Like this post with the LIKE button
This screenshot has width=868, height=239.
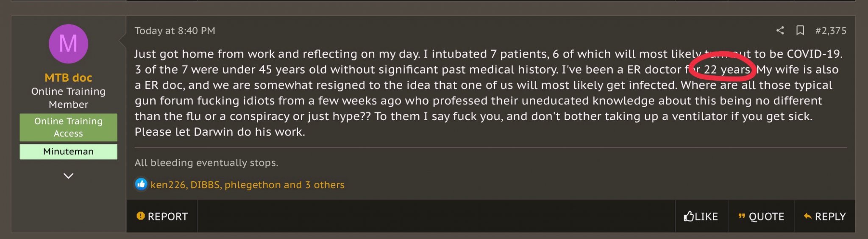[701, 217]
